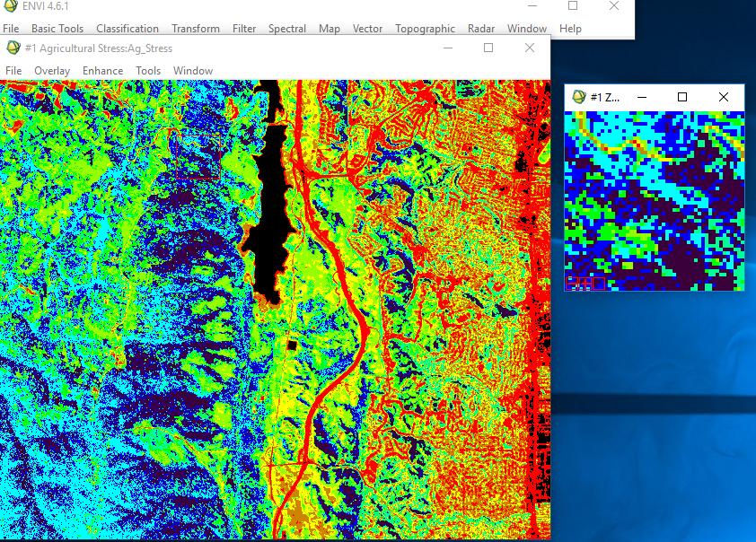756x542 pixels.
Task: Toggle the crosshair box icon in the Zoom window
Action: [598, 284]
